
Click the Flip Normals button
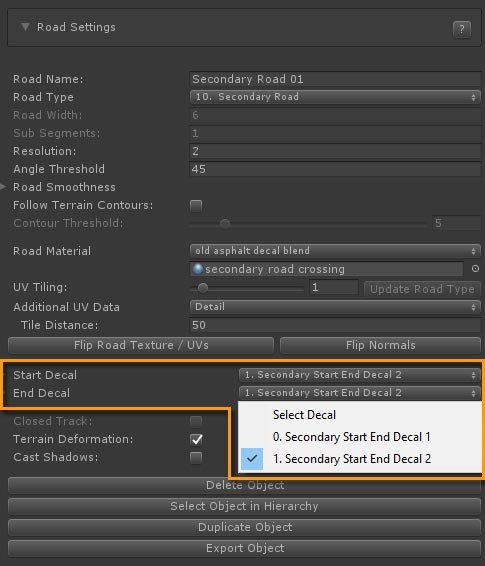(380, 345)
